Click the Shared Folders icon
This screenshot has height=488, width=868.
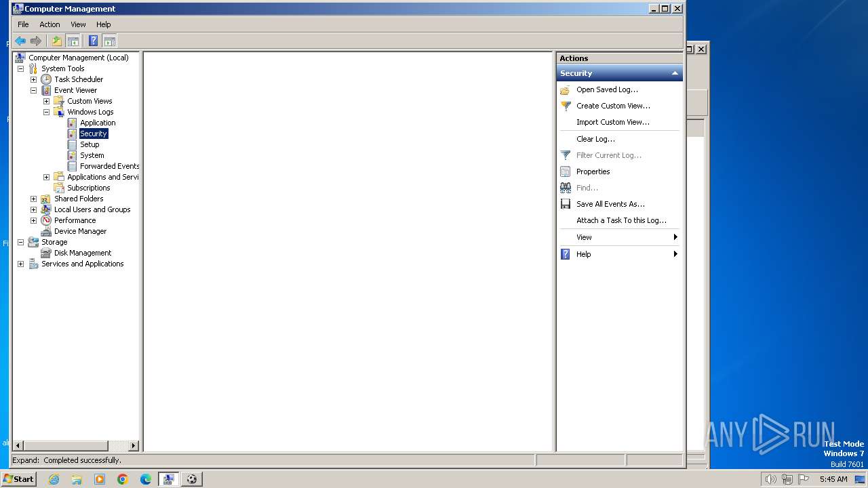coord(46,199)
